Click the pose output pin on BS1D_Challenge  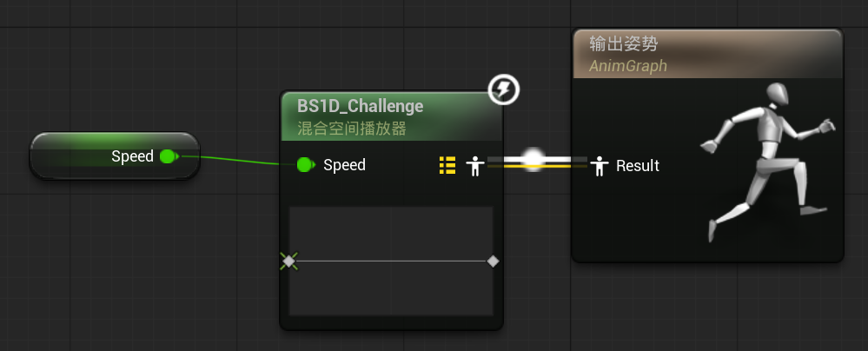474,165
